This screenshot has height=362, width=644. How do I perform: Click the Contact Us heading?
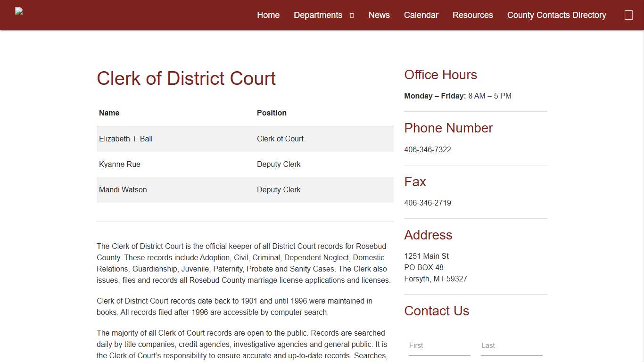(437, 311)
